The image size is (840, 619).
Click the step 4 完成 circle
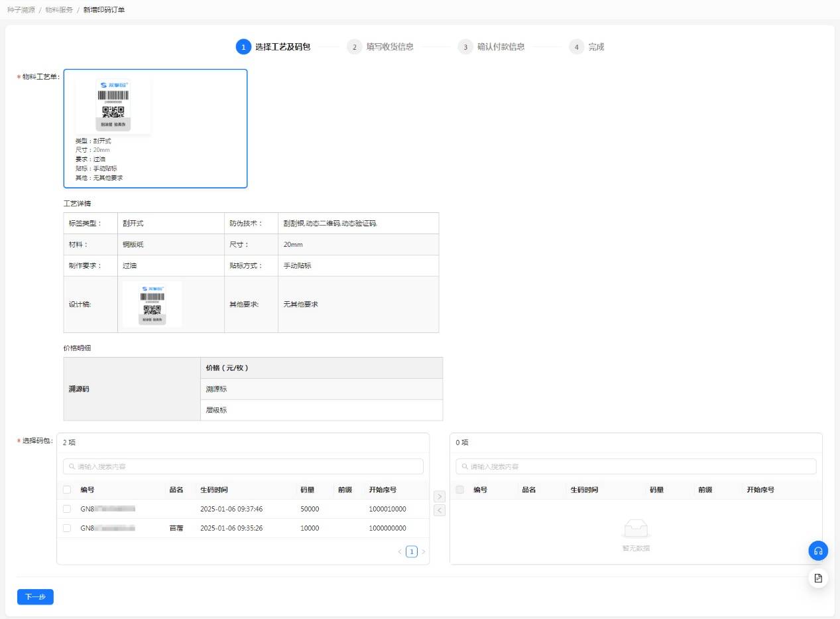click(x=577, y=47)
